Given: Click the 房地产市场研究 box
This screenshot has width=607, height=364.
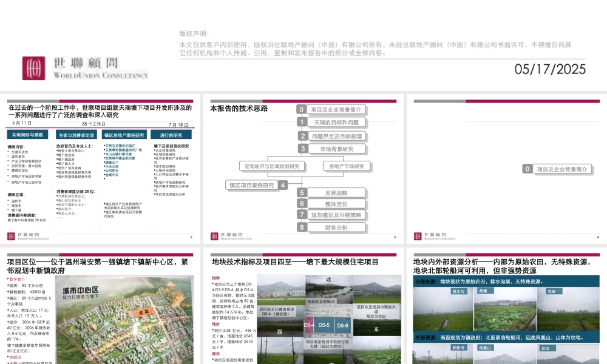Looking at the screenshot, I should [347, 166].
